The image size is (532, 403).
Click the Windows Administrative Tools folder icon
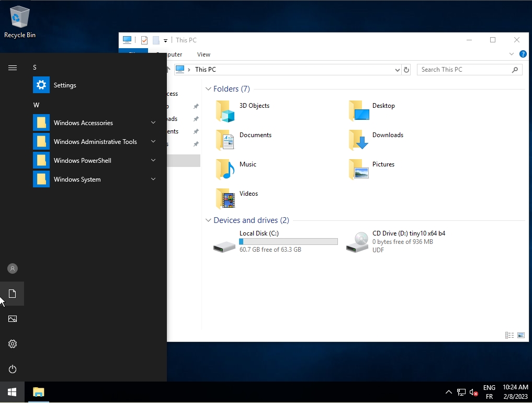(x=41, y=142)
